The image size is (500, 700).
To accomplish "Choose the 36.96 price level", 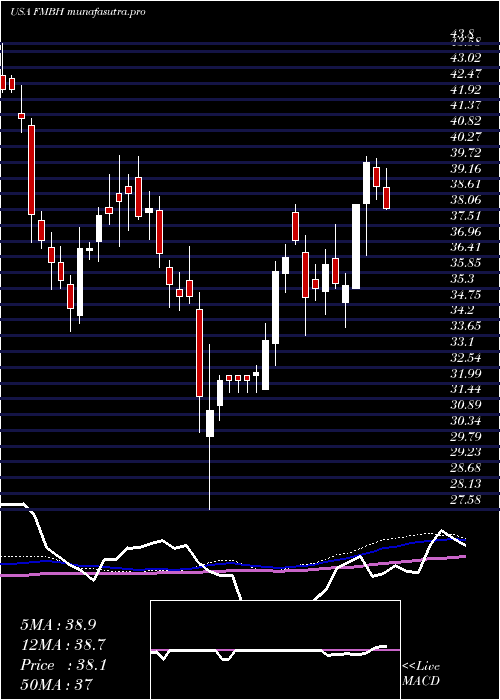I will tap(464, 231).
